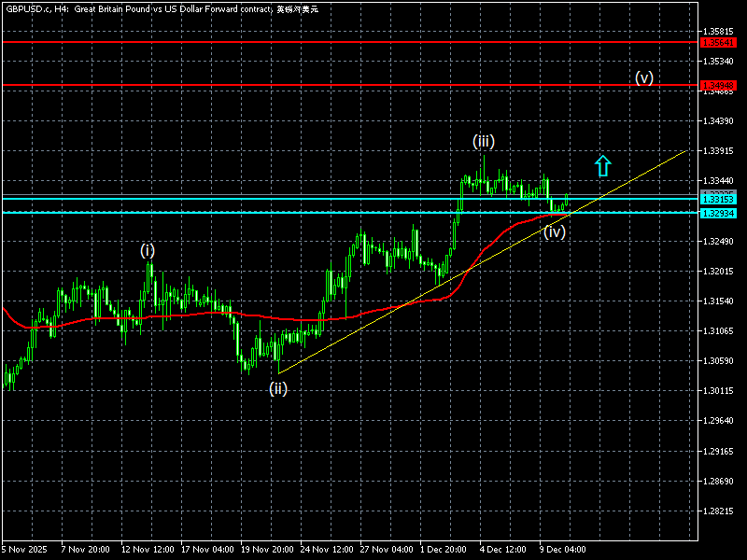Click the 1.30590 price scale label

point(718,361)
